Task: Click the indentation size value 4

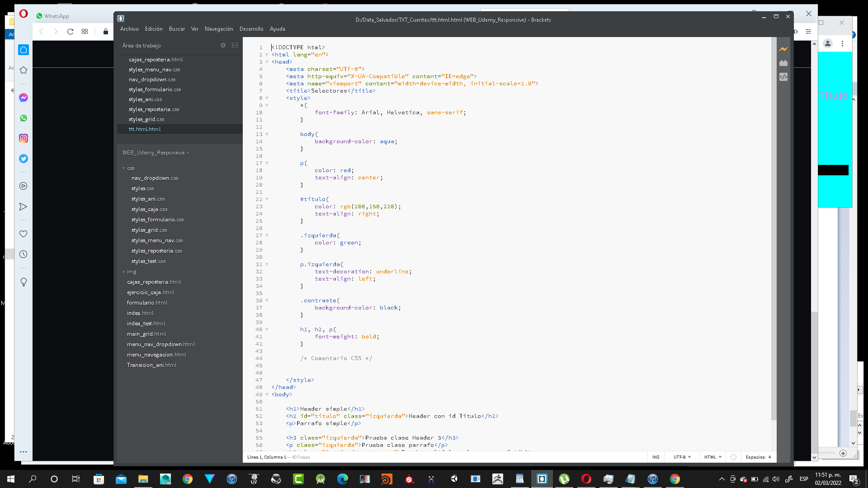Action: [769, 457]
